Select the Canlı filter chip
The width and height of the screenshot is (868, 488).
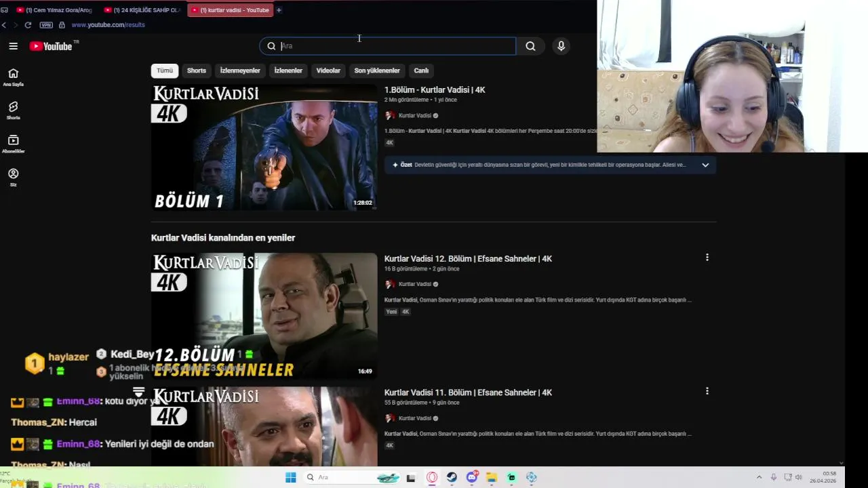pos(421,70)
